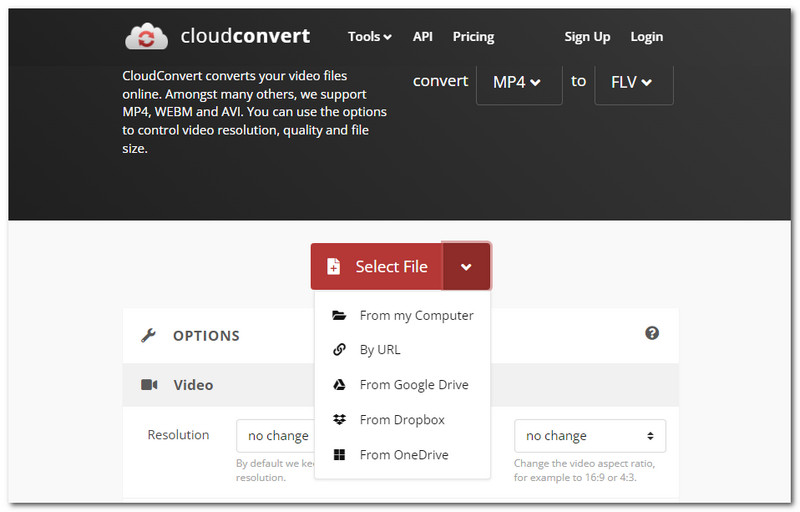Click the open folder icon
800x512 pixels.
(x=340, y=315)
